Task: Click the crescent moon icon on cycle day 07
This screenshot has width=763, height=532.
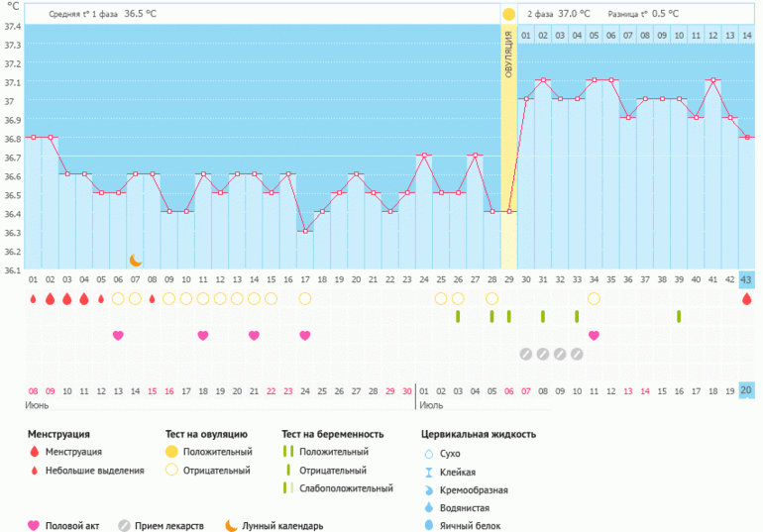Action: click(136, 260)
